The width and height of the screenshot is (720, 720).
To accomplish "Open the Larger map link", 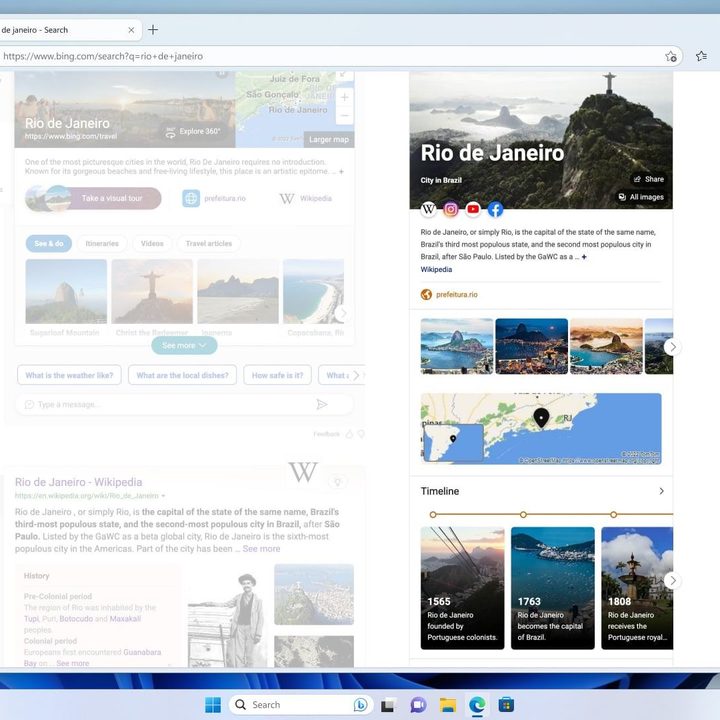I will pos(328,140).
